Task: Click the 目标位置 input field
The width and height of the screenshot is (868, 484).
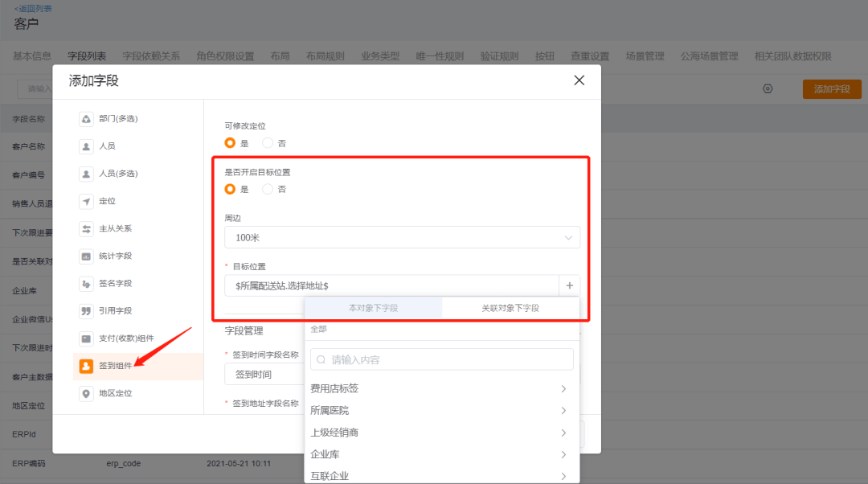Action: 391,285
